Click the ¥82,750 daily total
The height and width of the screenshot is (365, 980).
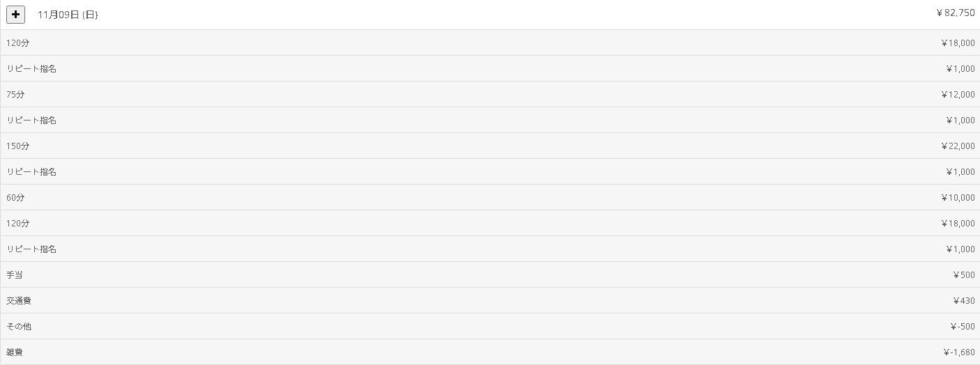[956, 13]
